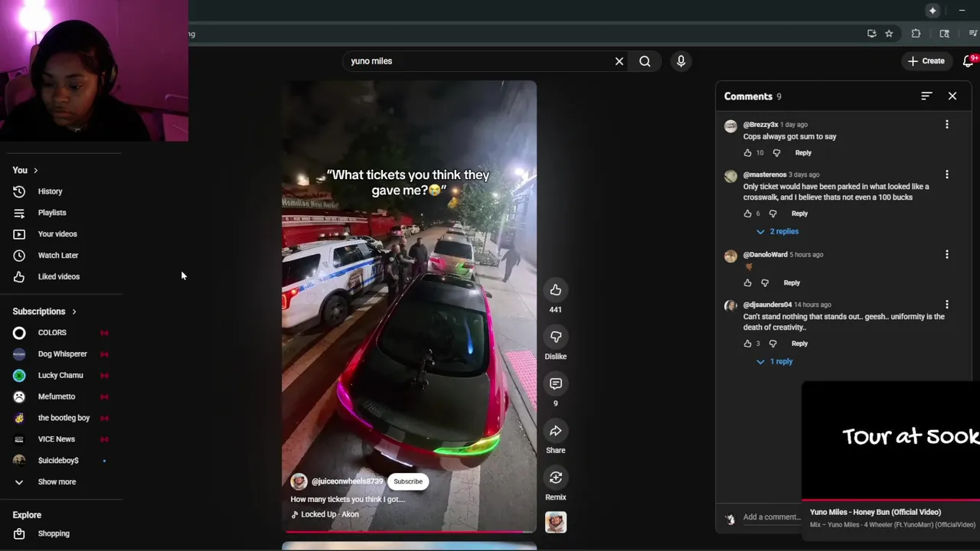Screen dimensions: 980x551
Task: Share the Shorts video
Action: pyautogui.click(x=555, y=431)
